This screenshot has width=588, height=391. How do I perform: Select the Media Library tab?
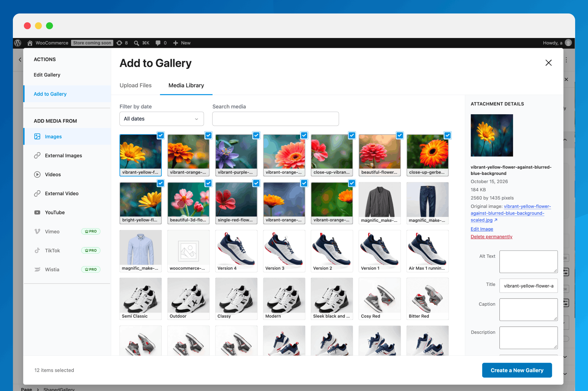point(186,85)
